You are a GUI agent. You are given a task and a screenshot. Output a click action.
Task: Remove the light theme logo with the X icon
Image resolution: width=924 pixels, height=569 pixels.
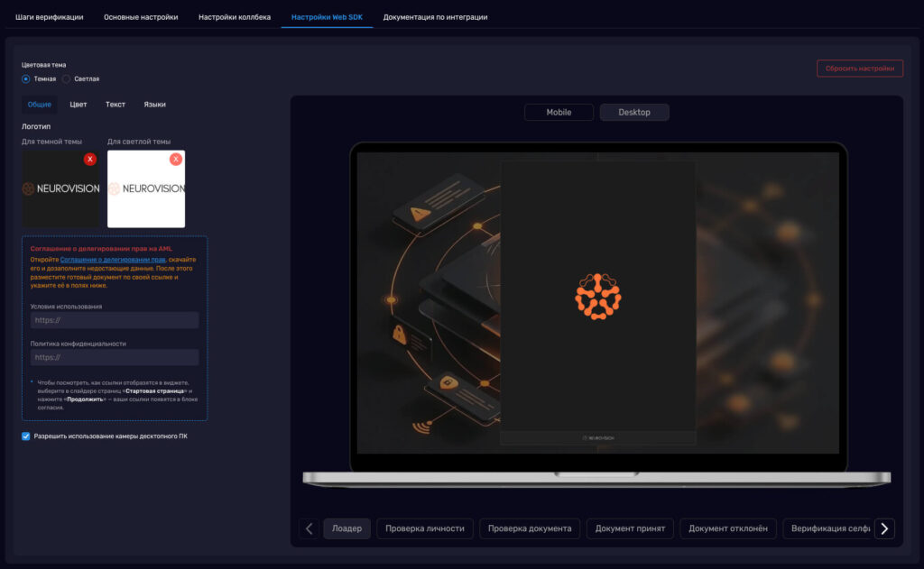[176, 159]
